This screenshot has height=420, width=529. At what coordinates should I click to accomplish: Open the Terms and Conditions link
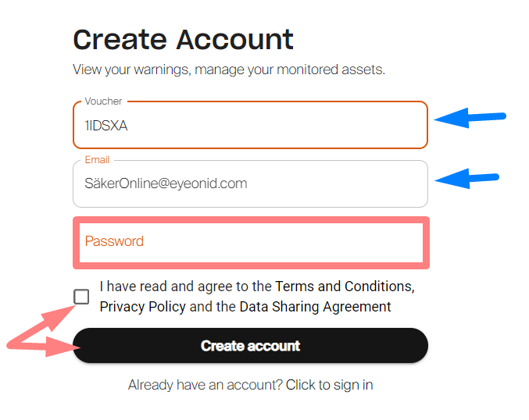pos(343,287)
